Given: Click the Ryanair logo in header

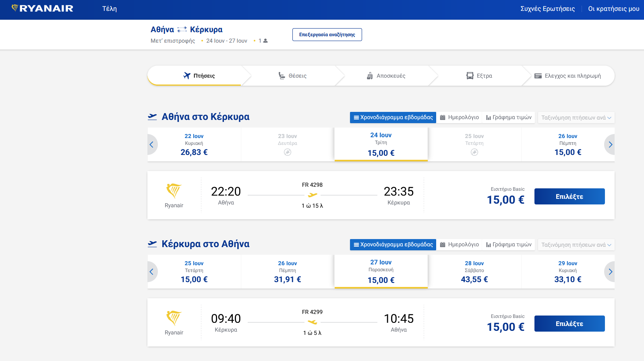Looking at the screenshot, I should click(42, 8).
